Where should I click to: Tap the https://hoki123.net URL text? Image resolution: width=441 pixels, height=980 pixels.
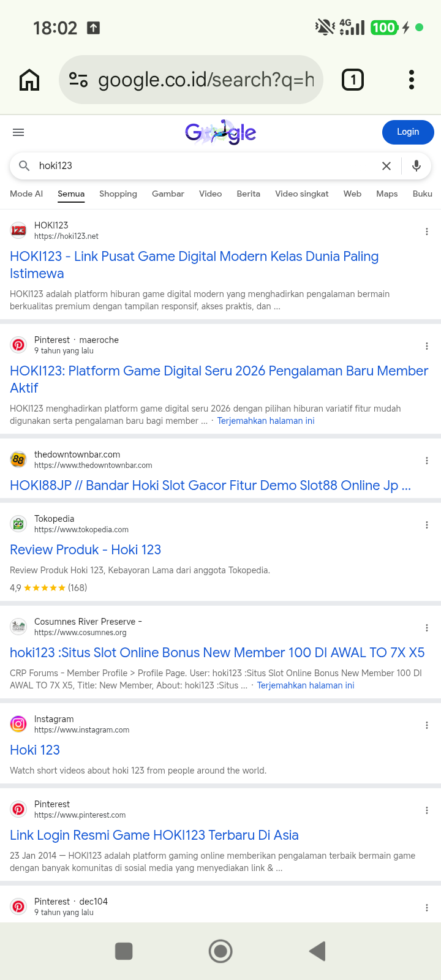66,236
